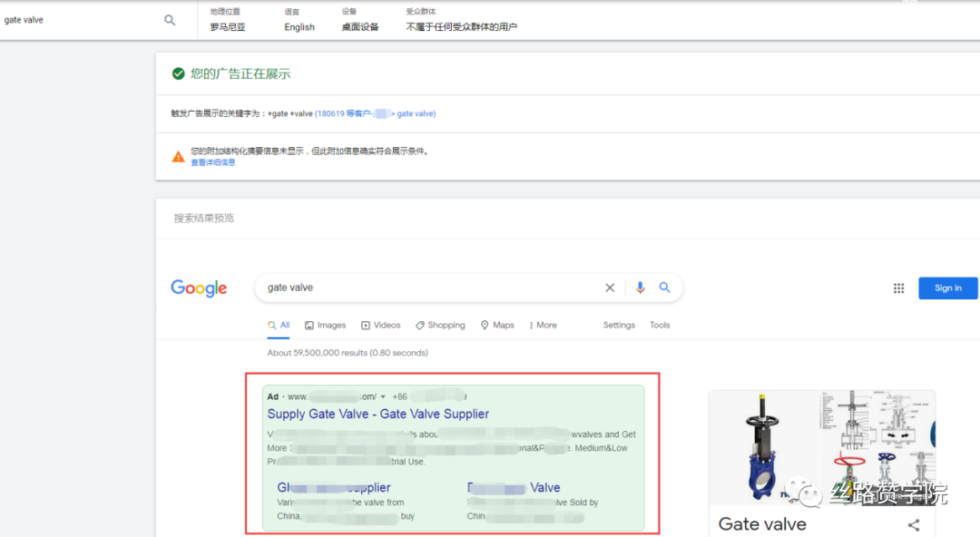
Task: Click the Google logo in the results preview
Action: 199,288
